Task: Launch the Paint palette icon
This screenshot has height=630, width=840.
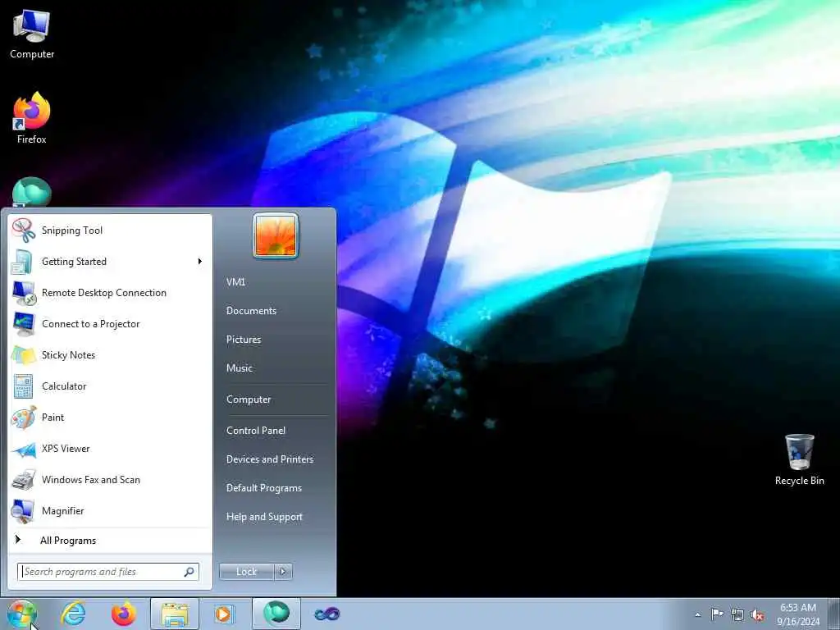Action: [x=24, y=418]
